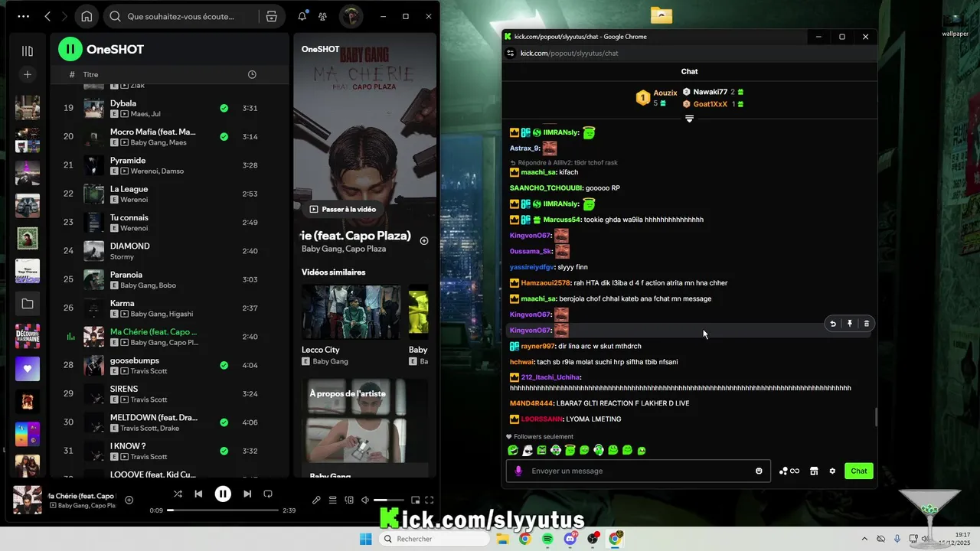Open artist link Travis Scott under SIRENS

tap(149, 399)
